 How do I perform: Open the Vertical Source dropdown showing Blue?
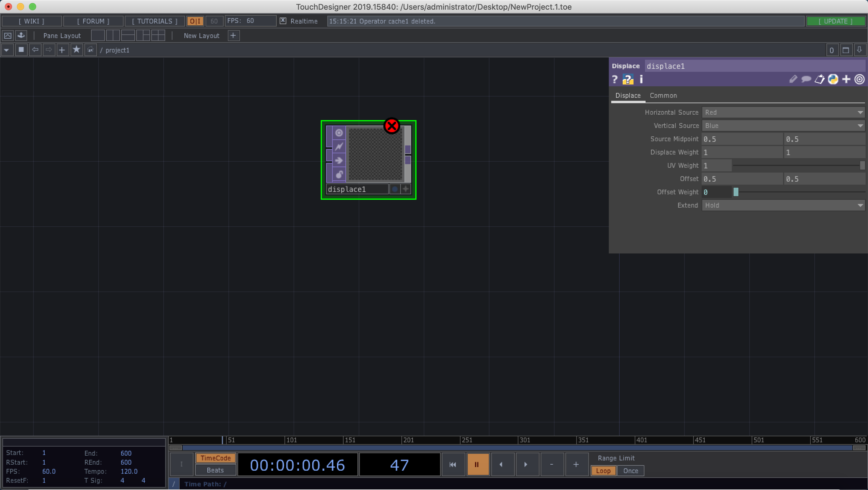(x=782, y=126)
